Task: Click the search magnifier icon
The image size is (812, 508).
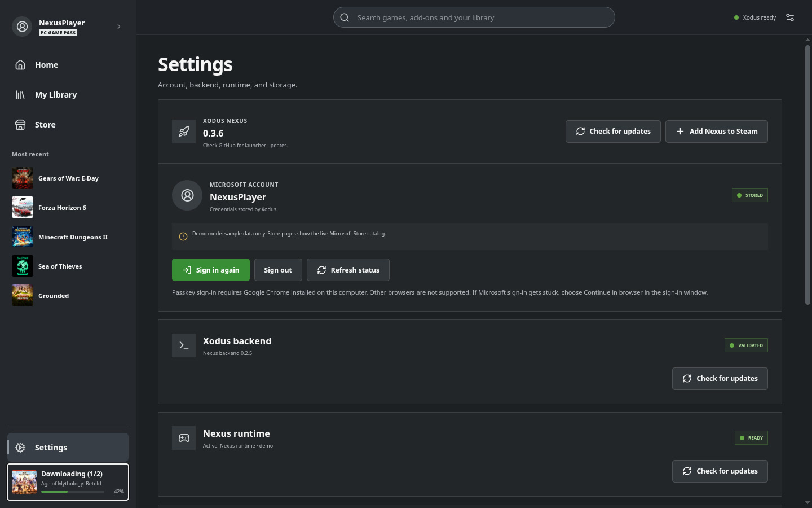Action: click(x=345, y=17)
